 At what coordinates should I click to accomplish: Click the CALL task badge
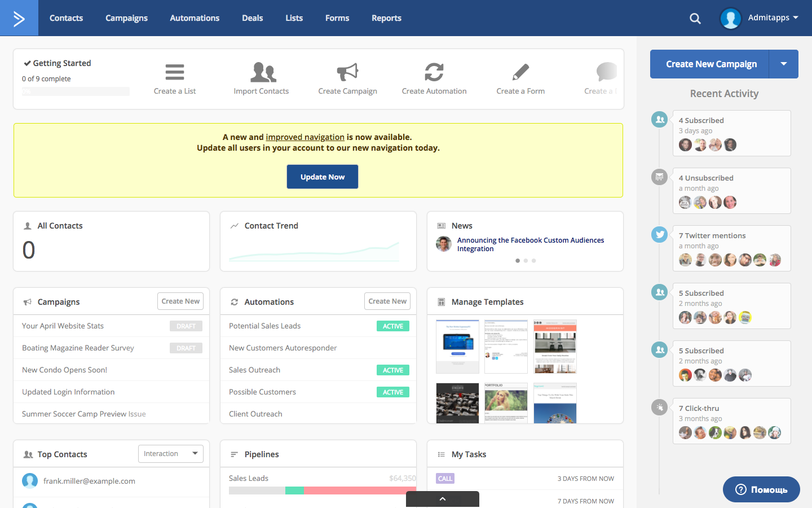tap(445, 479)
